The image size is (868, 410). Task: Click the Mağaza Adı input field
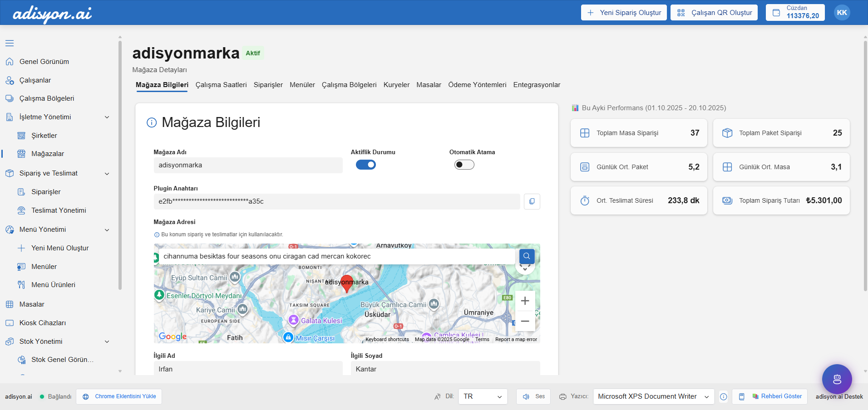(248, 165)
